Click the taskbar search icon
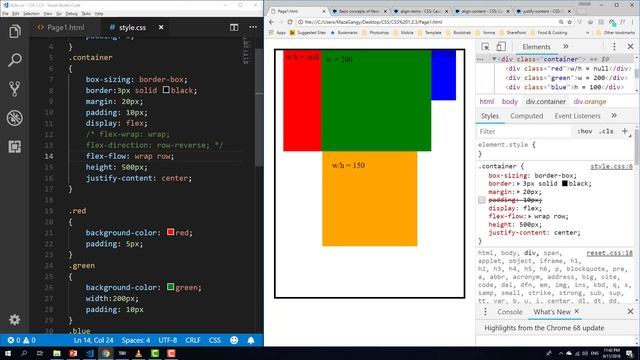 tap(24, 353)
